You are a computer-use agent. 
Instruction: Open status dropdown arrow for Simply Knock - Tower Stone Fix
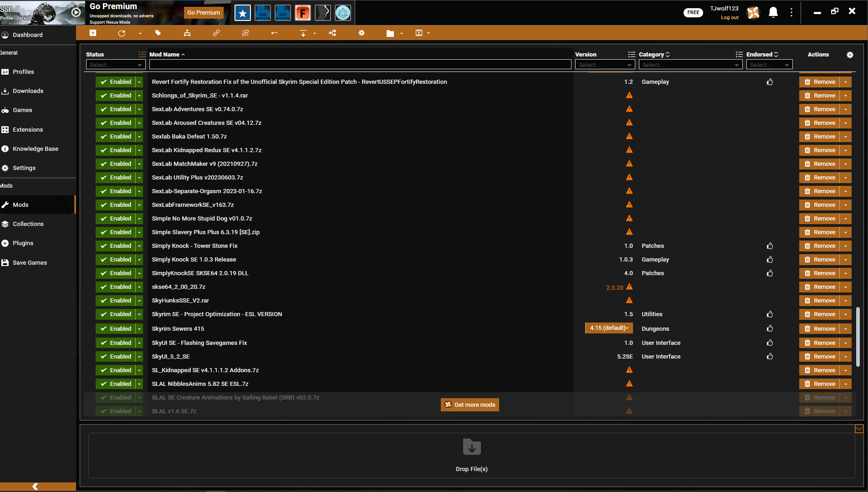pyautogui.click(x=139, y=246)
